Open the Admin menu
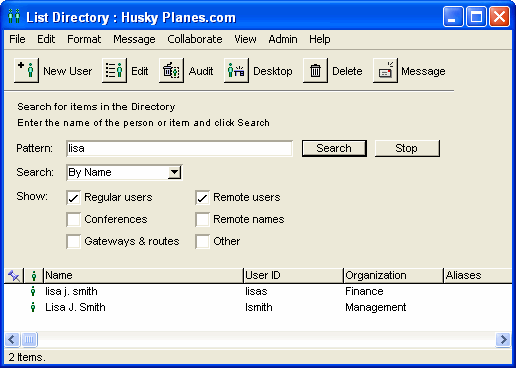Image resolution: width=516 pixels, height=368 pixels. (x=283, y=39)
